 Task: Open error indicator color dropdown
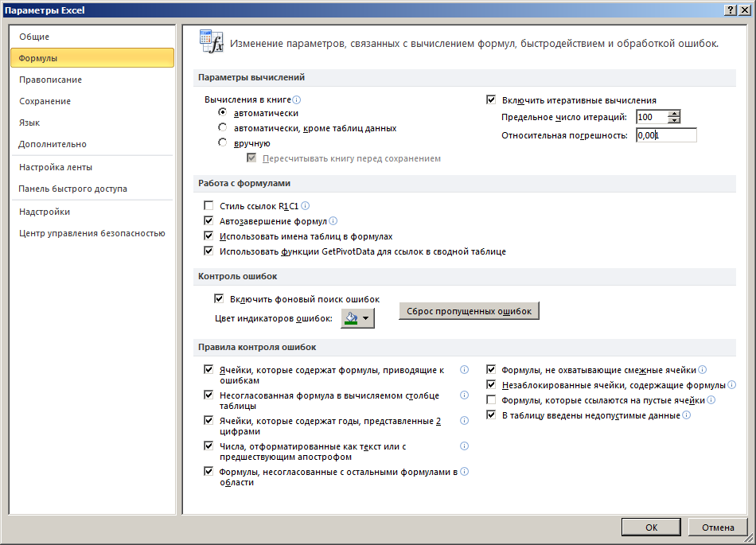click(x=357, y=318)
